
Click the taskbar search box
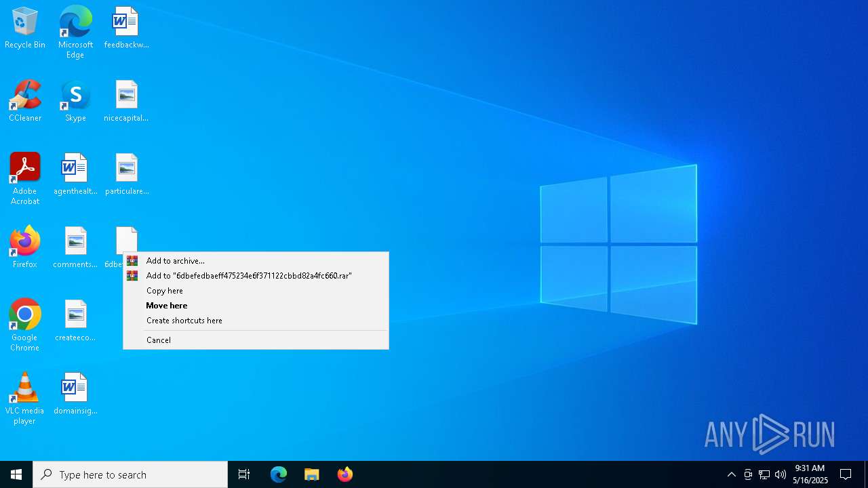click(130, 474)
